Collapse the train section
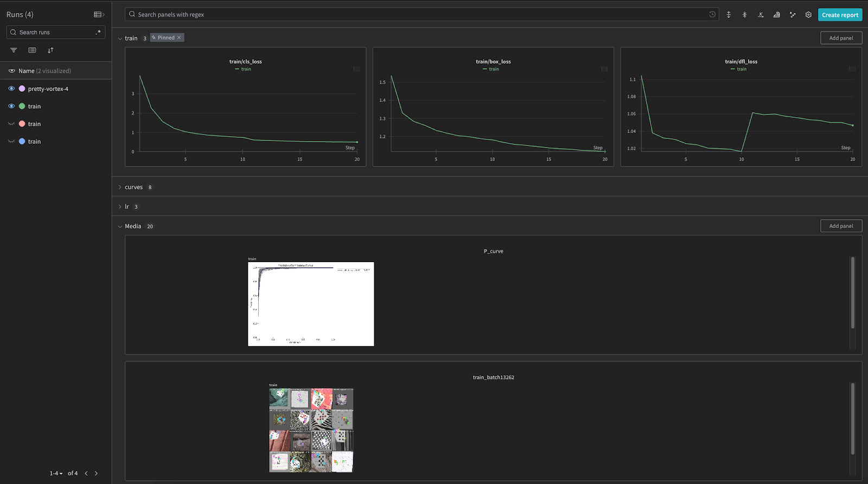 [x=120, y=39]
